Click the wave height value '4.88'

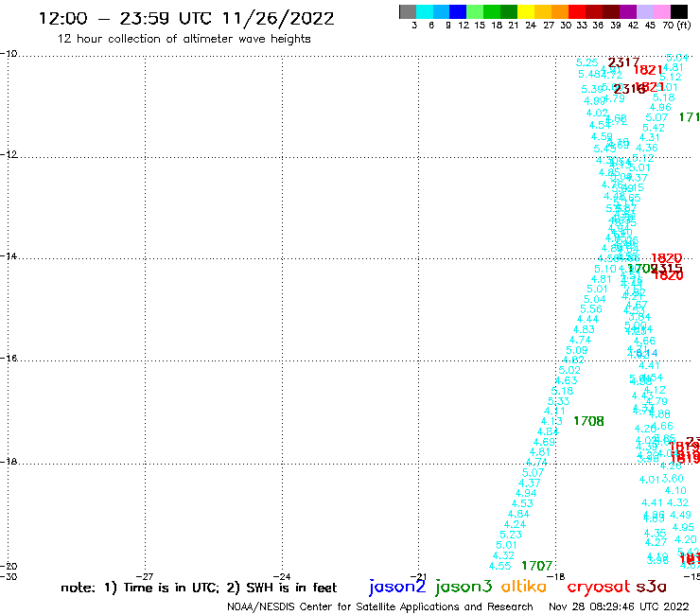click(659, 414)
